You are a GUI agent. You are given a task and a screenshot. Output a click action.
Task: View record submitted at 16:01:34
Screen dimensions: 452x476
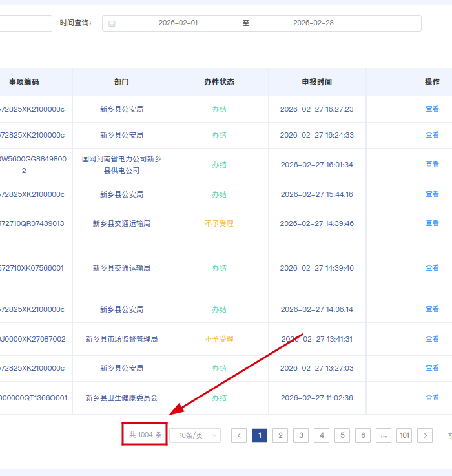(432, 164)
